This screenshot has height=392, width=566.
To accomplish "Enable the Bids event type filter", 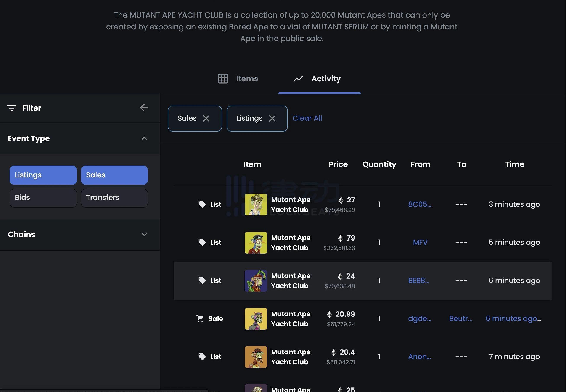I will [x=43, y=198].
